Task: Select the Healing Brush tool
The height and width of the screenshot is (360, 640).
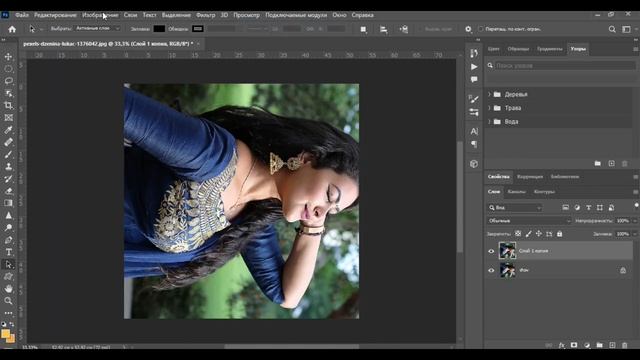Action: pos(8,142)
